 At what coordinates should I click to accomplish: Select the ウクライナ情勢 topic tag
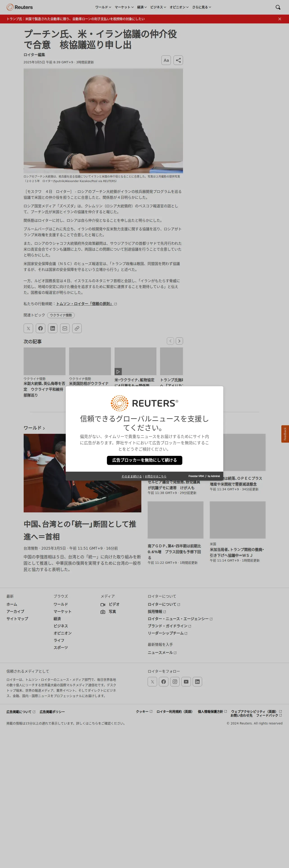click(x=61, y=315)
